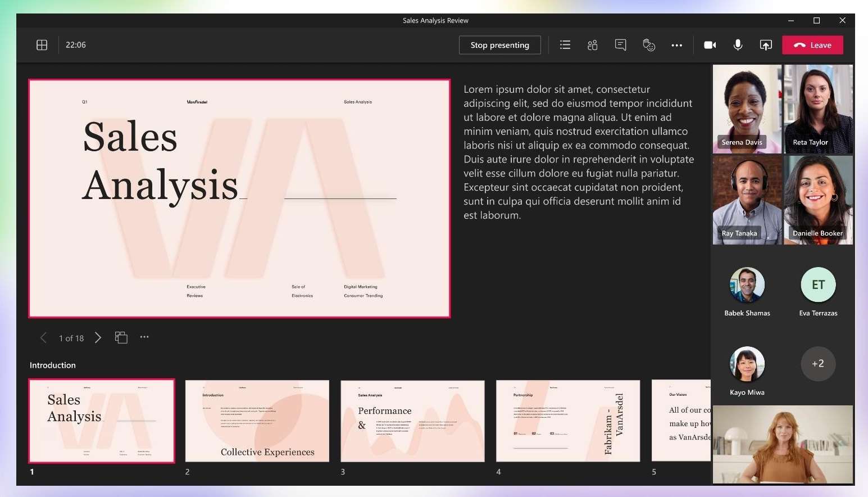Select slide 4 Fabrikam VanArsdel thumbnail

click(568, 421)
